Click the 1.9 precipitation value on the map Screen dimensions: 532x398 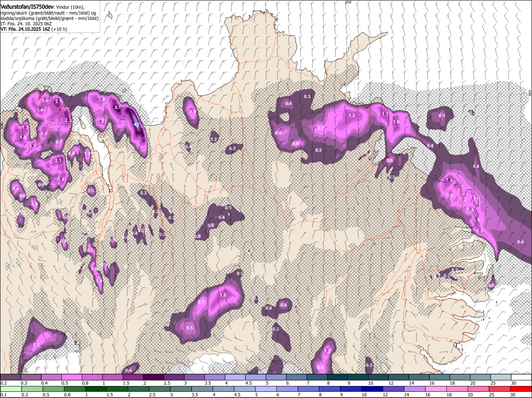coord(449,180)
